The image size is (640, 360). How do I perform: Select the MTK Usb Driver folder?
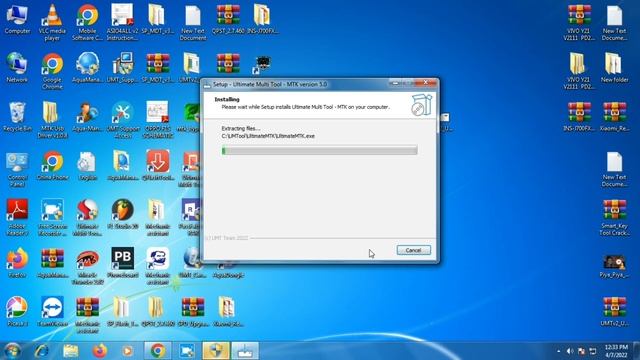[52, 120]
